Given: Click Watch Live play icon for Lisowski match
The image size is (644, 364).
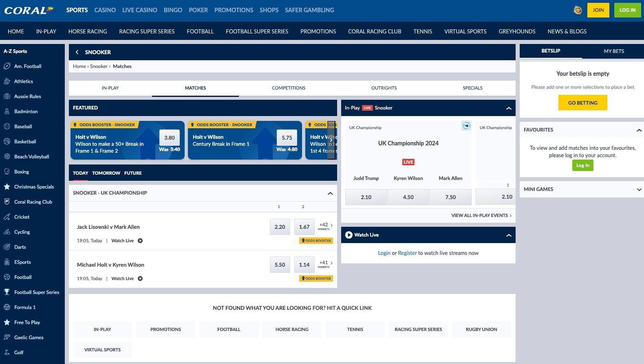Looking at the screenshot, I should click(140, 241).
